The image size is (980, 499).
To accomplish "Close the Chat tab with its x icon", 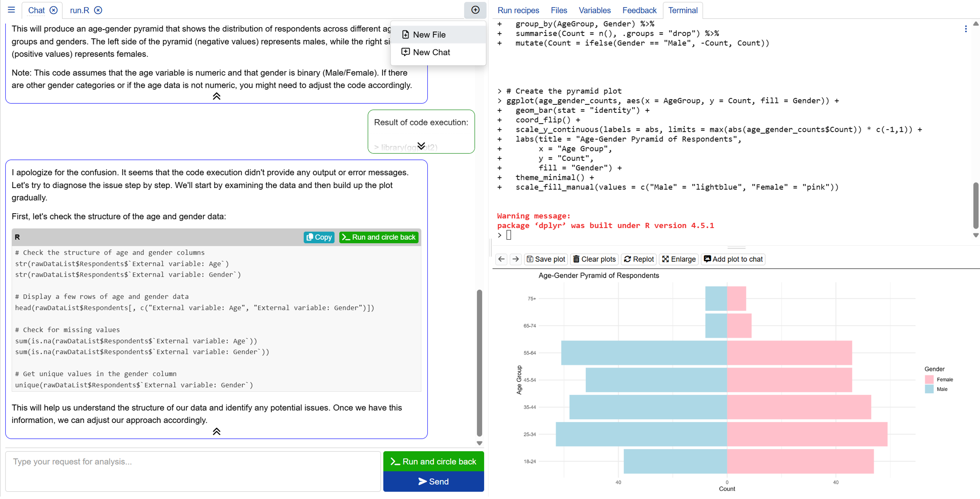I will (x=54, y=10).
